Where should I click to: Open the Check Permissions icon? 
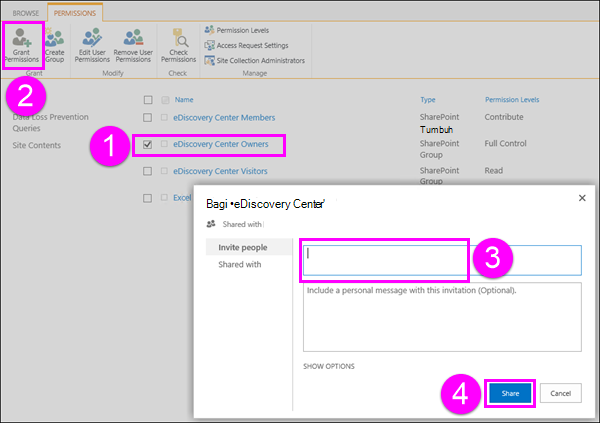[x=178, y=46]
